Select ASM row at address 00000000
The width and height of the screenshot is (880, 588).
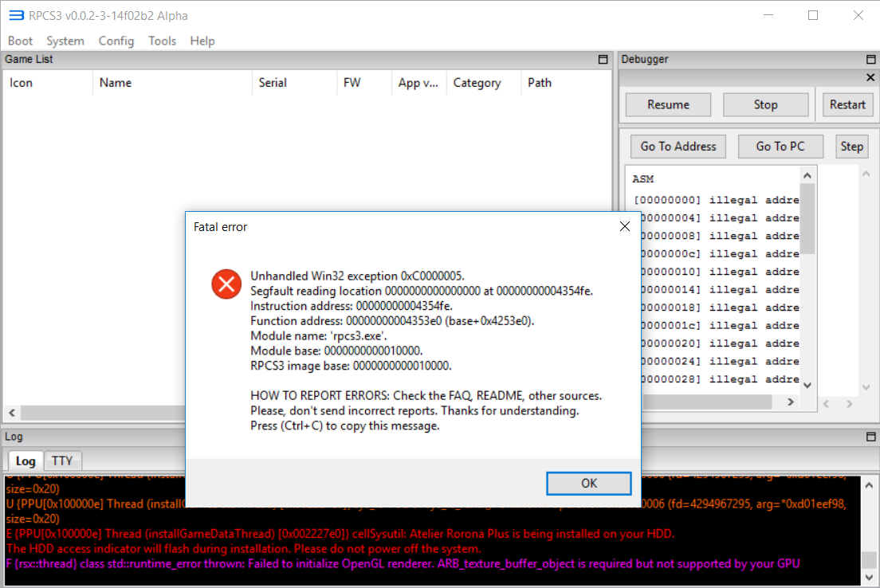click(716, 200)
